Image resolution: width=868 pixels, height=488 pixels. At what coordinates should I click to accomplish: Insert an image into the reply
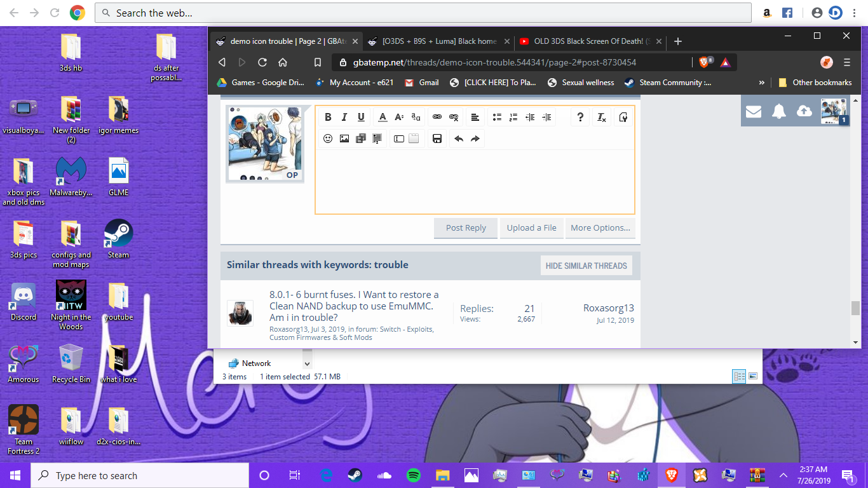(x=344, y=139)
